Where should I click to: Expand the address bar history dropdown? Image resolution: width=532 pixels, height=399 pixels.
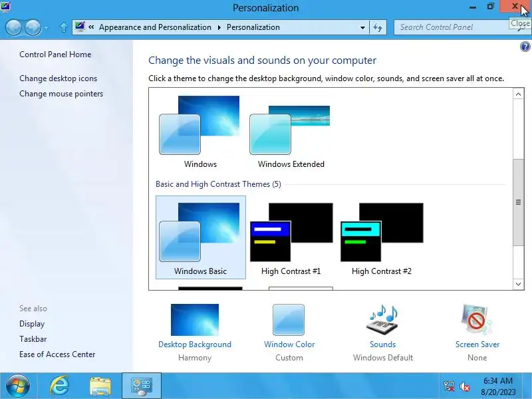coord(362,27)
